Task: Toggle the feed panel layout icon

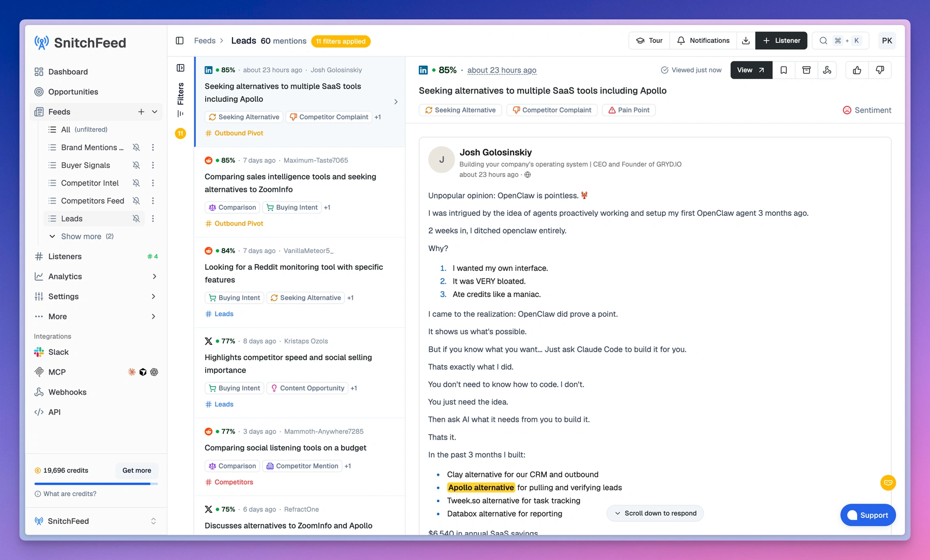Action: click(180, 68)
